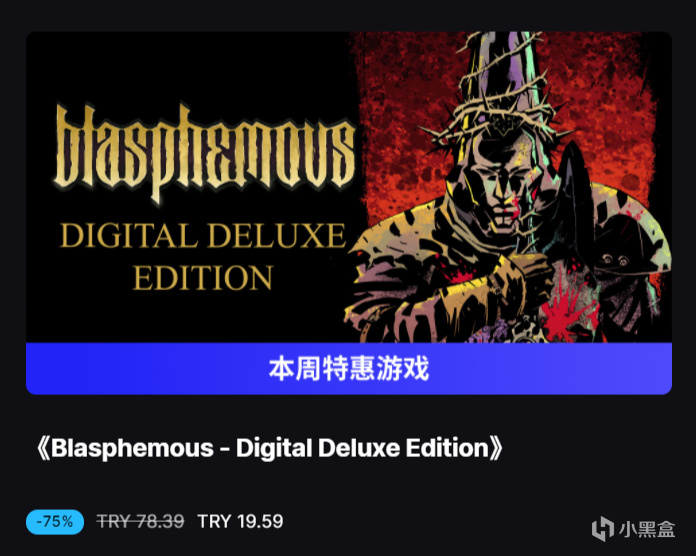Screen dimensions: 696x556
Task: Click the 小黑盒 watermark text
Action: pyautogui.click(x=647, y=529)
